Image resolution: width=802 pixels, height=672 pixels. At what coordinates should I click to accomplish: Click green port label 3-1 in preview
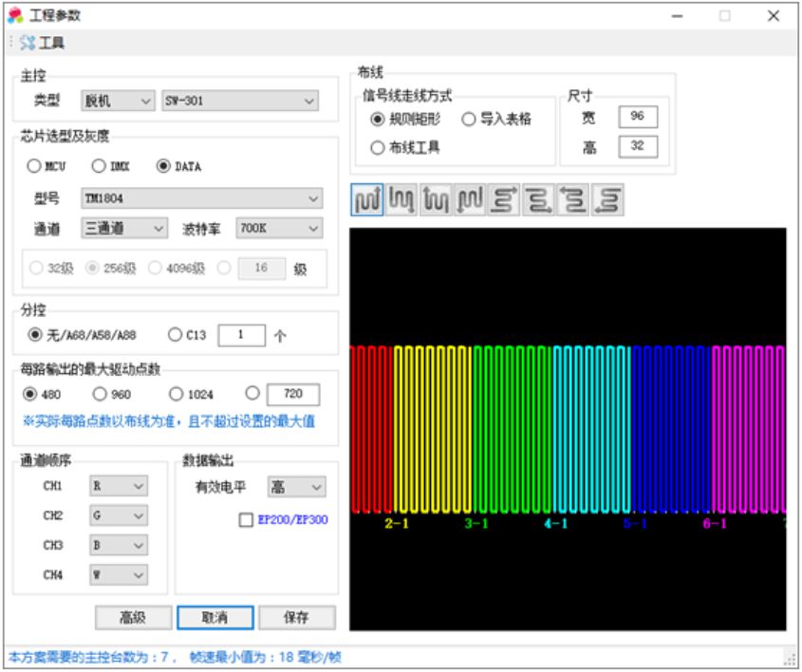(x=476, y=523)
